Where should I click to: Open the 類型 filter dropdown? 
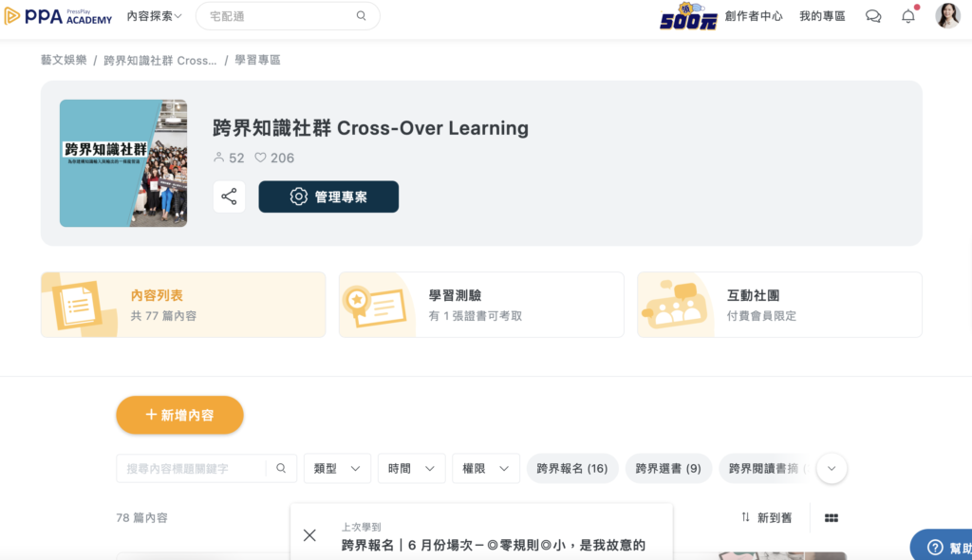[x=337, y=468]
